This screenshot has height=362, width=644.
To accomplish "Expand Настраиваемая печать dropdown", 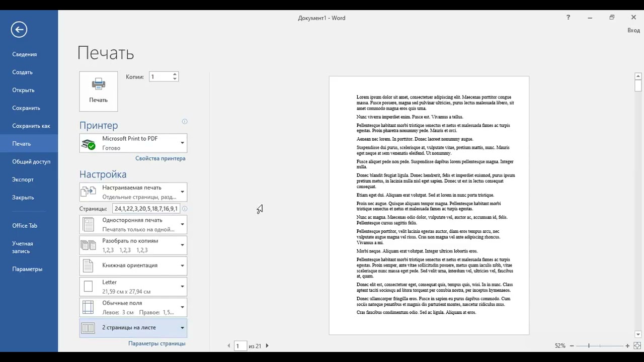I will (x=133, y=192).
